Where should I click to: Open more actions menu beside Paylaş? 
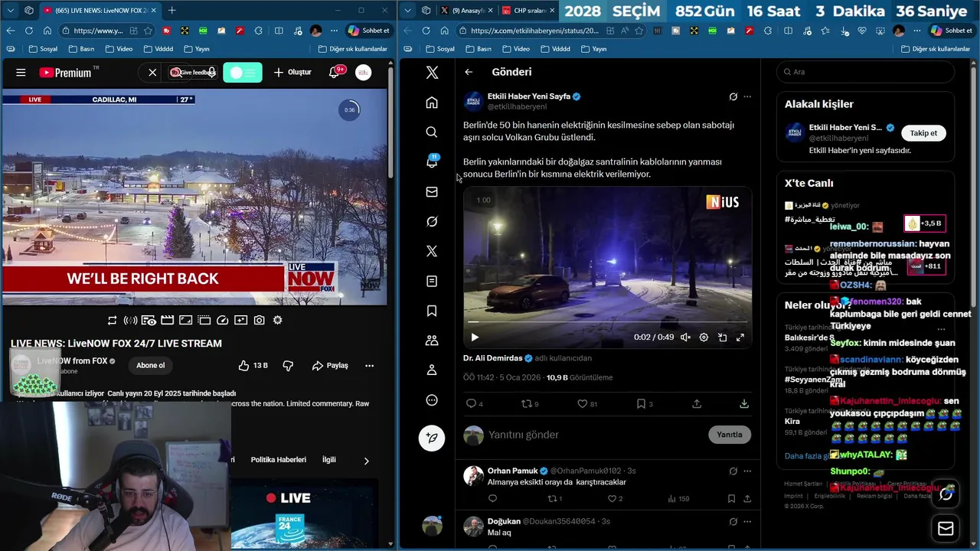click(369, 366)
